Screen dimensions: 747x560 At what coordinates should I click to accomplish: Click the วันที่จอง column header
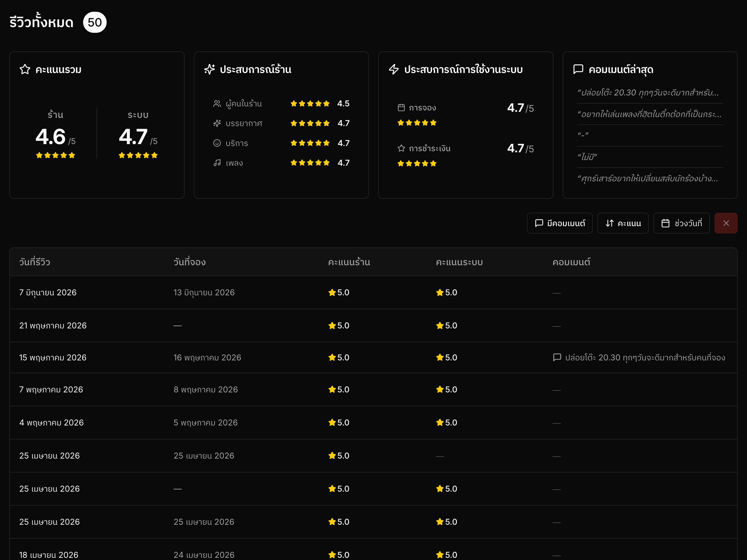point(189,262)
